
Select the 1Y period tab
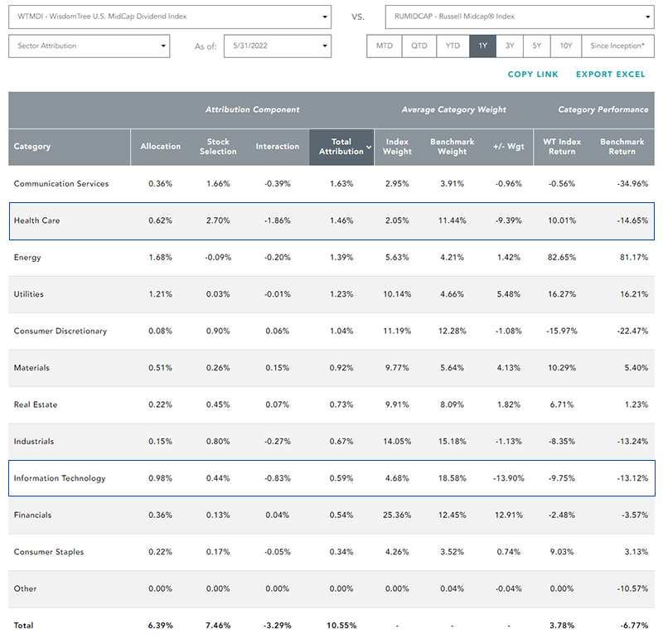(x=482, y=46)
